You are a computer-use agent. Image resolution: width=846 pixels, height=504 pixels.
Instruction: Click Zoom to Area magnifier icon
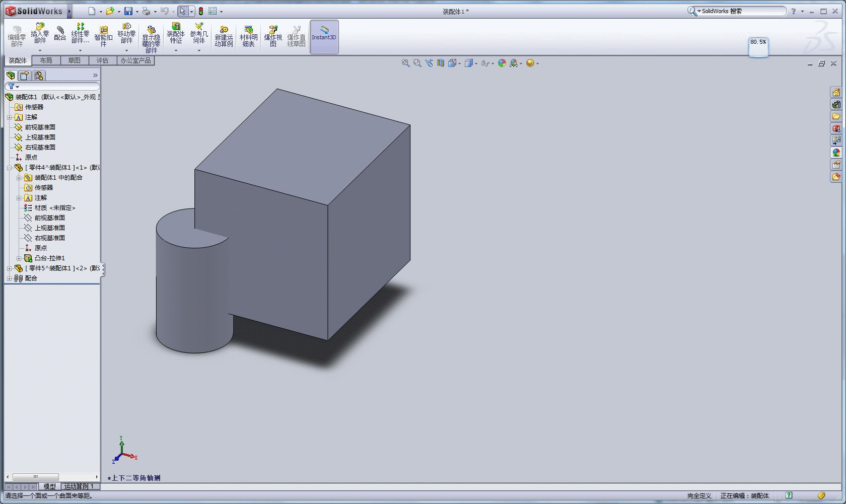coord(417,63)
